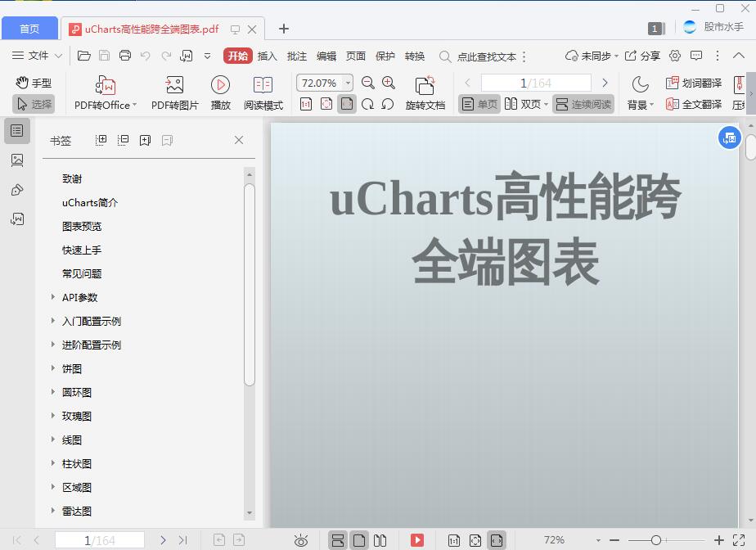Select actual size view in toolbar
The image size is (756, 550).
[306, 104]
